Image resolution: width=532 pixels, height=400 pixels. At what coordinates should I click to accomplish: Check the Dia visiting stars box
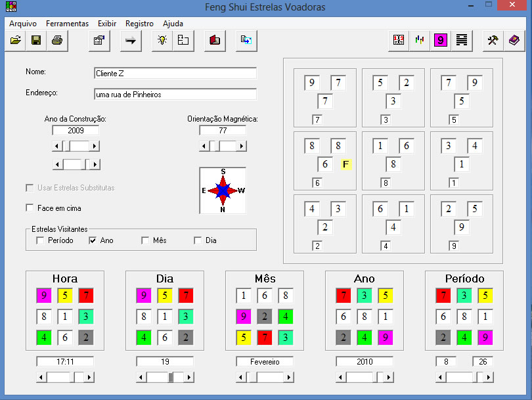(198, 240)
